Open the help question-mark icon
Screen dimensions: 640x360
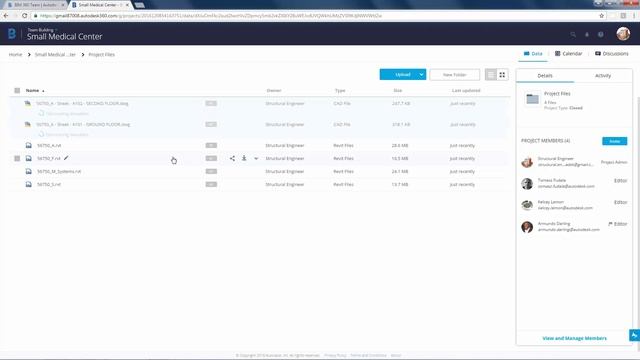601,35
